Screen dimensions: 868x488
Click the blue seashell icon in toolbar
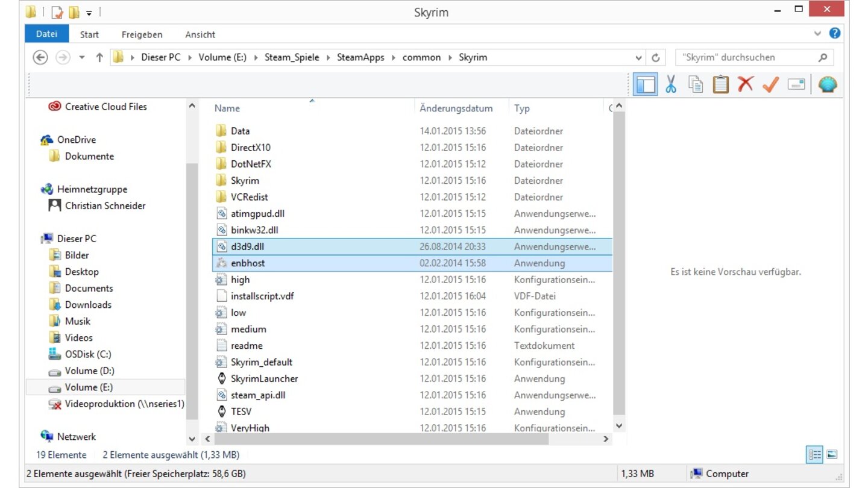pyautogui.click(x=828, y=84)
